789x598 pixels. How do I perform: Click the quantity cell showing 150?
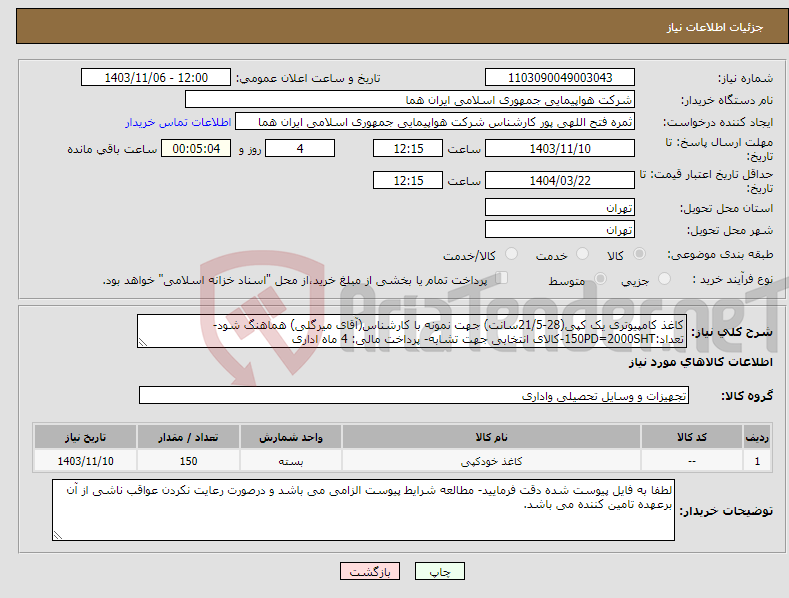[188, 461]
